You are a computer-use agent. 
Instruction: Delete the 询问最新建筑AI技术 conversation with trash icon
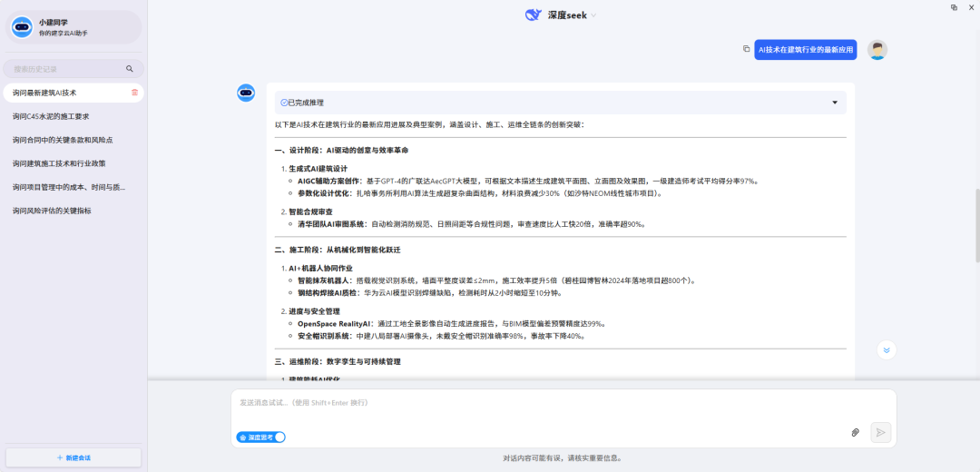pos(134,93)
